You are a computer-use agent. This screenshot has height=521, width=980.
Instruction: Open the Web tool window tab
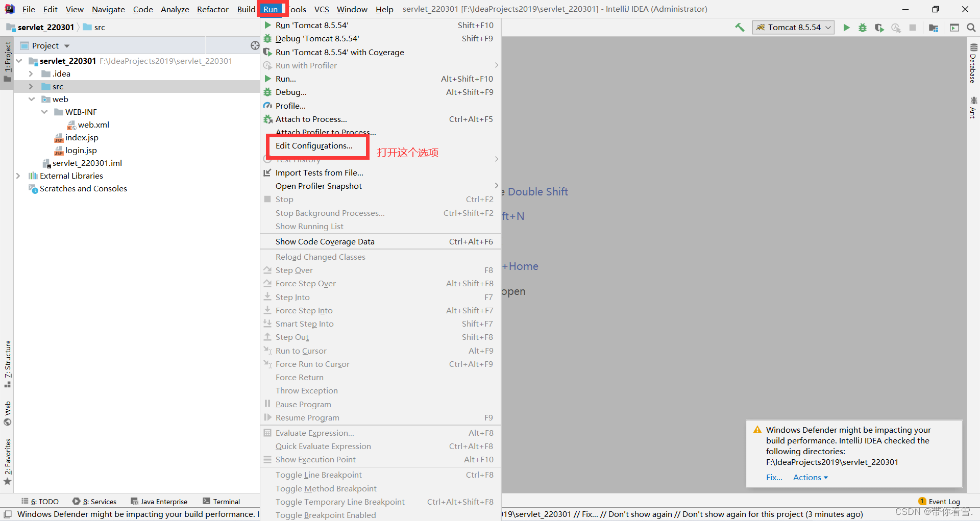[x=7, y=413]
